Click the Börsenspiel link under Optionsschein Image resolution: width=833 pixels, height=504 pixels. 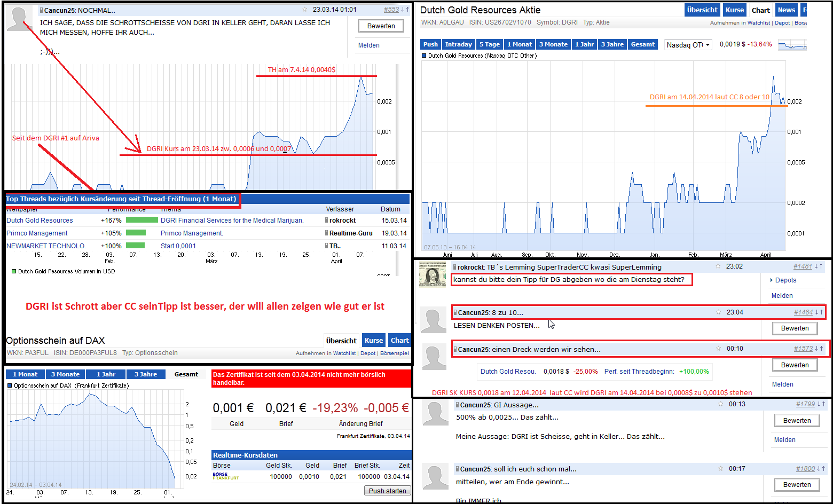(394, 353)
